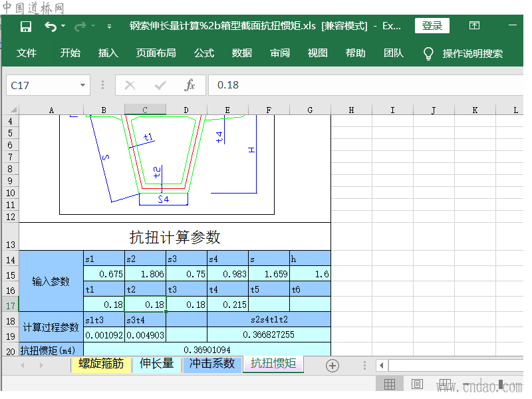Expand the Undo history dropdown arrow

pyautogui.click(x=63, y=26)
